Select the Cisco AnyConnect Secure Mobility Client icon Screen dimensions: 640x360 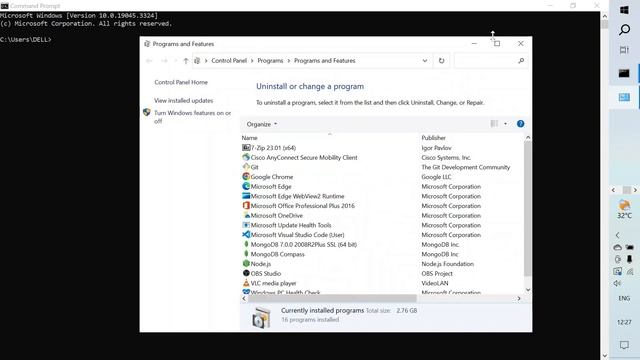coord(246,157)
